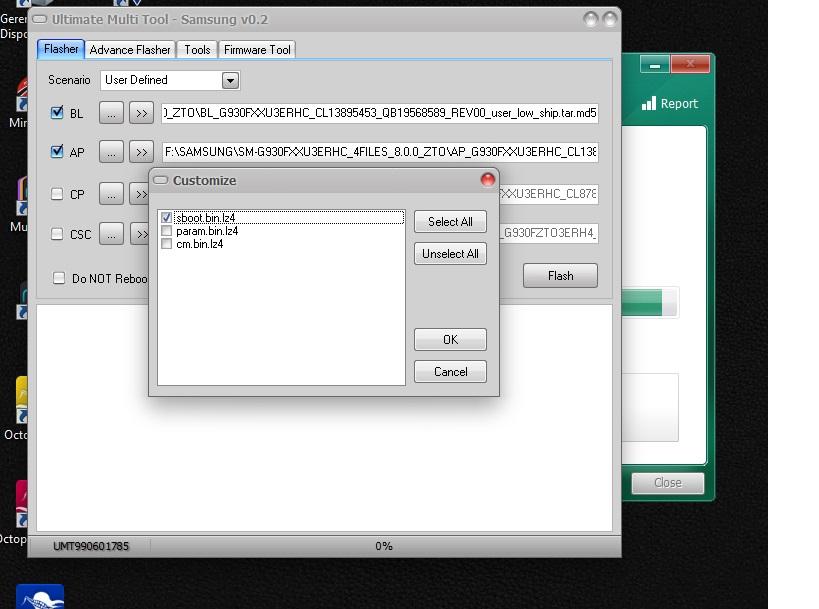
Task: Click the AP file path field
Action: (x=380, y=152)
